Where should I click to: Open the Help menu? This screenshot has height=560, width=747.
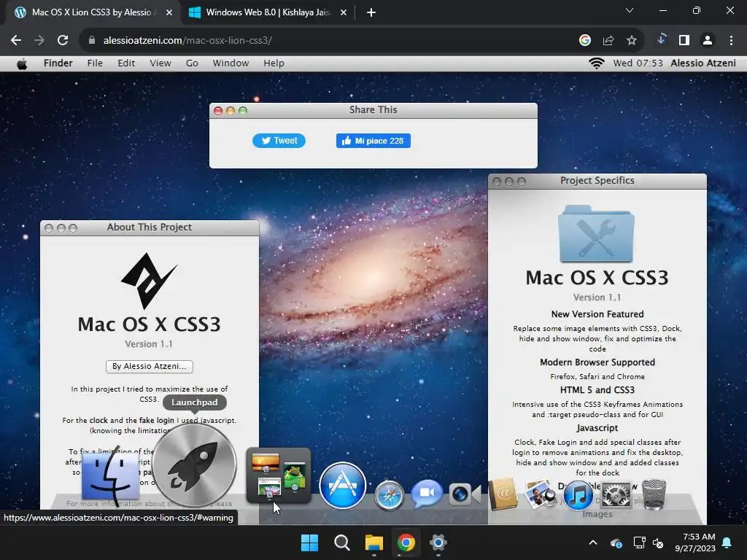274,63
